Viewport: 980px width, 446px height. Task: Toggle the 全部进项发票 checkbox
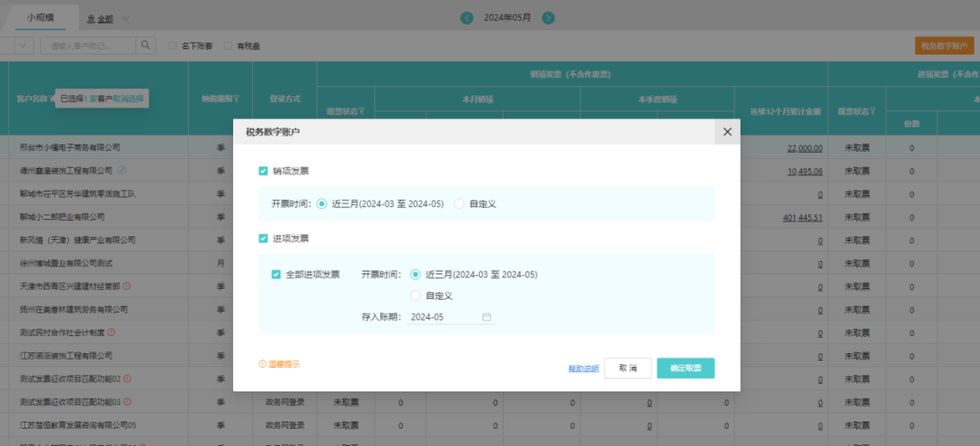click(x=276, y=274)
